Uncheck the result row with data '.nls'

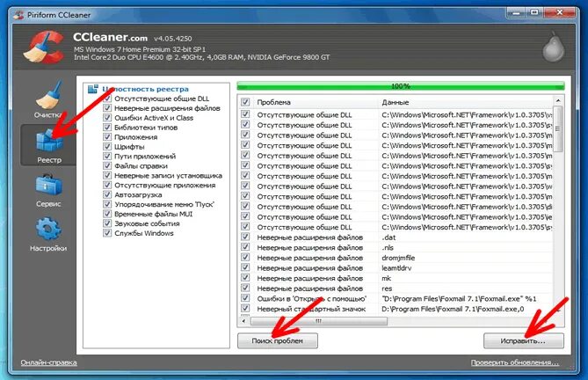coord(245,247)
